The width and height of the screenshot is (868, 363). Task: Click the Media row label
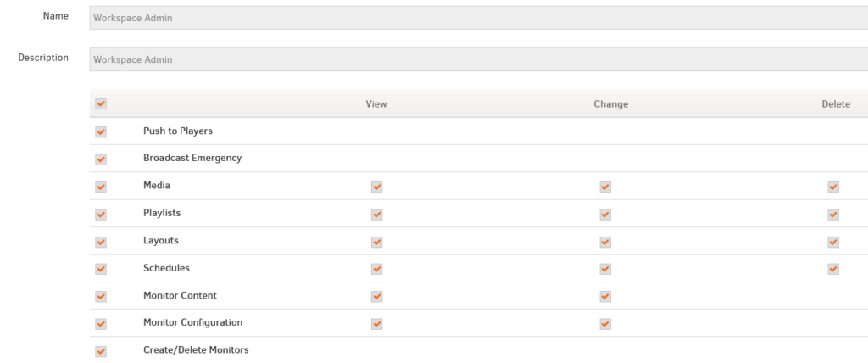[157, 186]
